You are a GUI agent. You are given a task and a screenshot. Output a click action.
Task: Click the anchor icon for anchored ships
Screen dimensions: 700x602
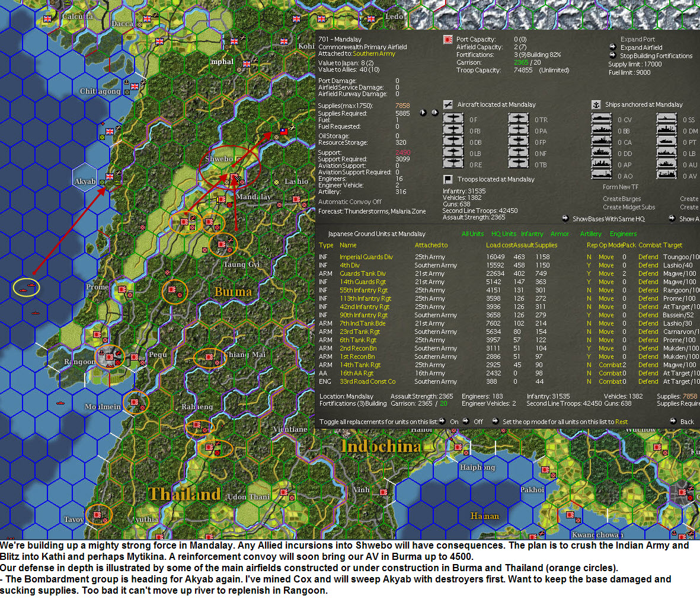(596, 104)
